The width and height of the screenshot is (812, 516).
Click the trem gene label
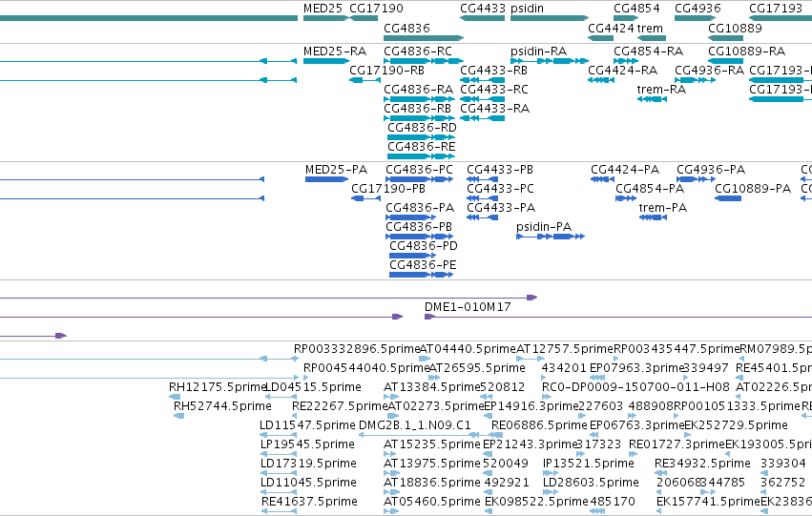(650, 28)
